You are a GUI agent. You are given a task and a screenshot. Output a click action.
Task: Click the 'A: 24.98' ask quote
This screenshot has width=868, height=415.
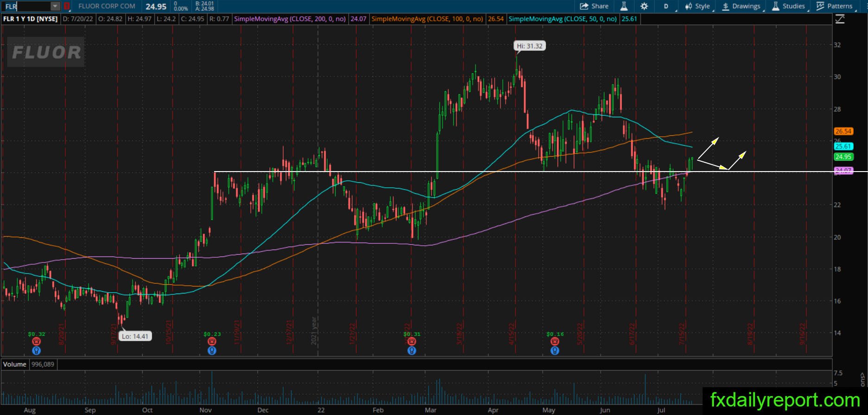[x=204, y=9]
